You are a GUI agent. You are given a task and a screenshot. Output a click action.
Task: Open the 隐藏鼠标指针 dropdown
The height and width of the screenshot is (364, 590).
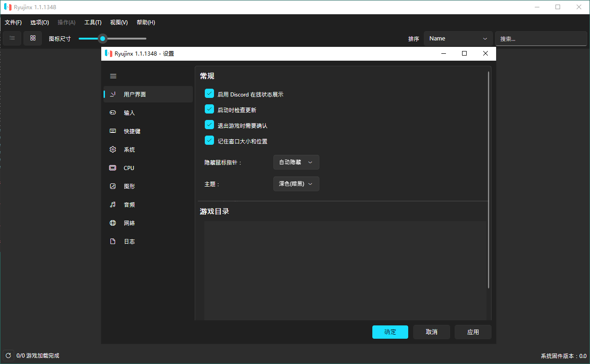296,162
